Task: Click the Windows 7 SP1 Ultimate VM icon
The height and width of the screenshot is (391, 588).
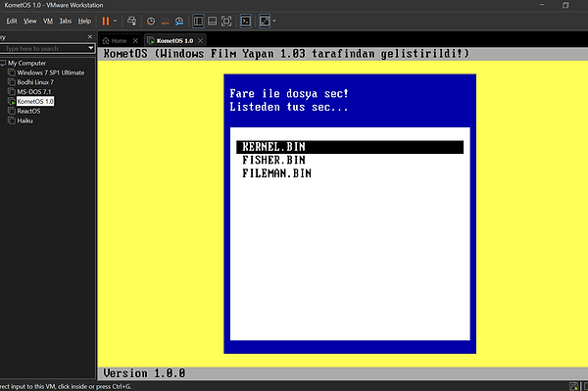Action: pyautogui.click(x=12, y=73)
